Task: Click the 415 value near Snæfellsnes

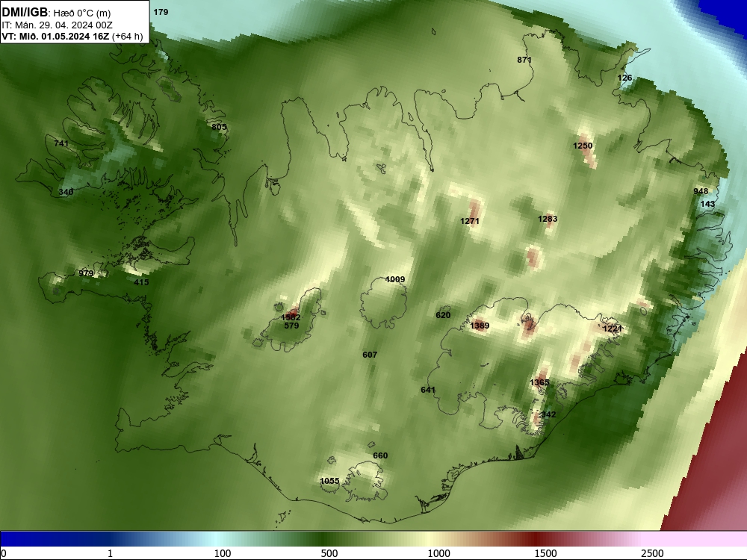Action: click(141, 282)
